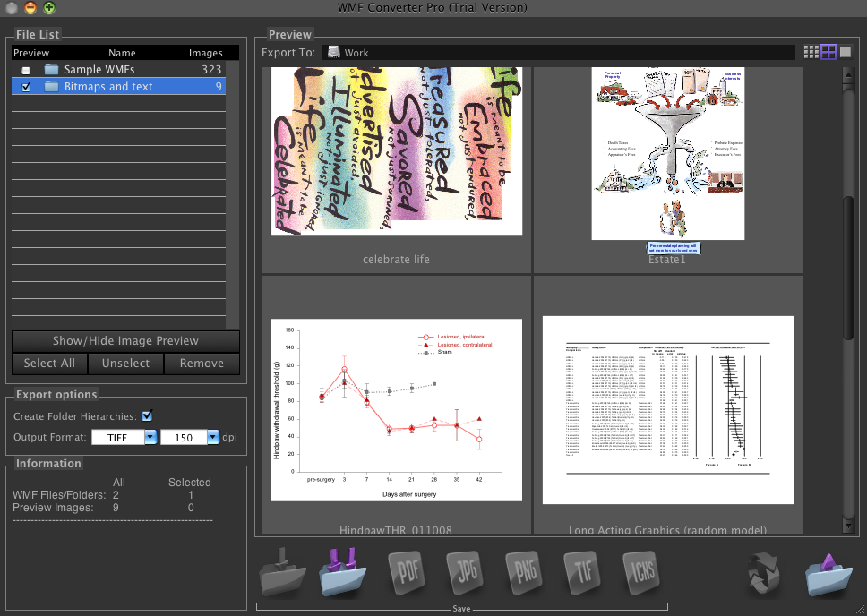Image resolution: width=867 pixels, height=616 pixels.
Task: Click the folder icon with purple up arrow
Action: [x=828, y=574]
